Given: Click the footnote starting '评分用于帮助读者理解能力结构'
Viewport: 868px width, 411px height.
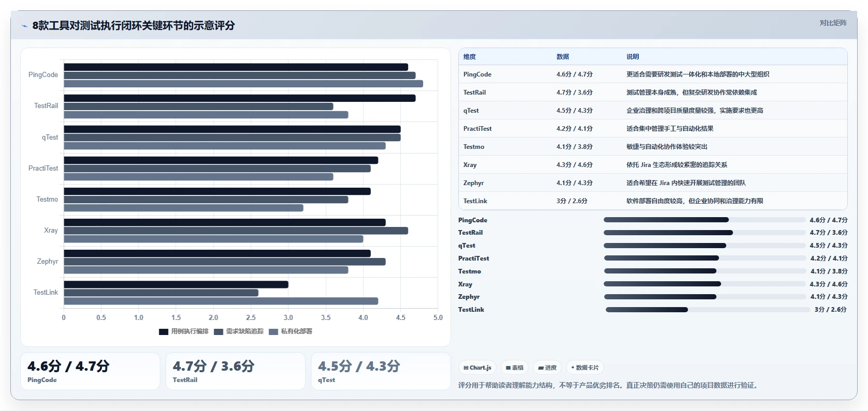Looking at the screenshot, I should click(x=609, y=385).
